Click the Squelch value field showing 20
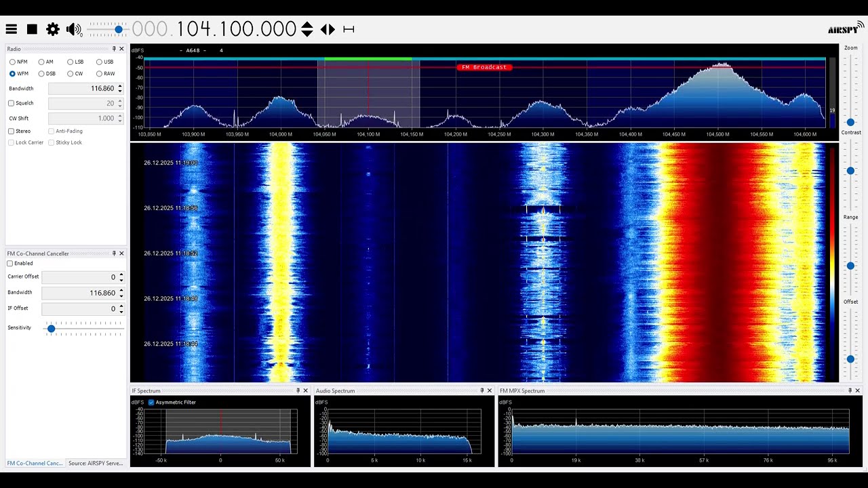Viewport: 868px width, 488px height. click(x=82, y=103)
